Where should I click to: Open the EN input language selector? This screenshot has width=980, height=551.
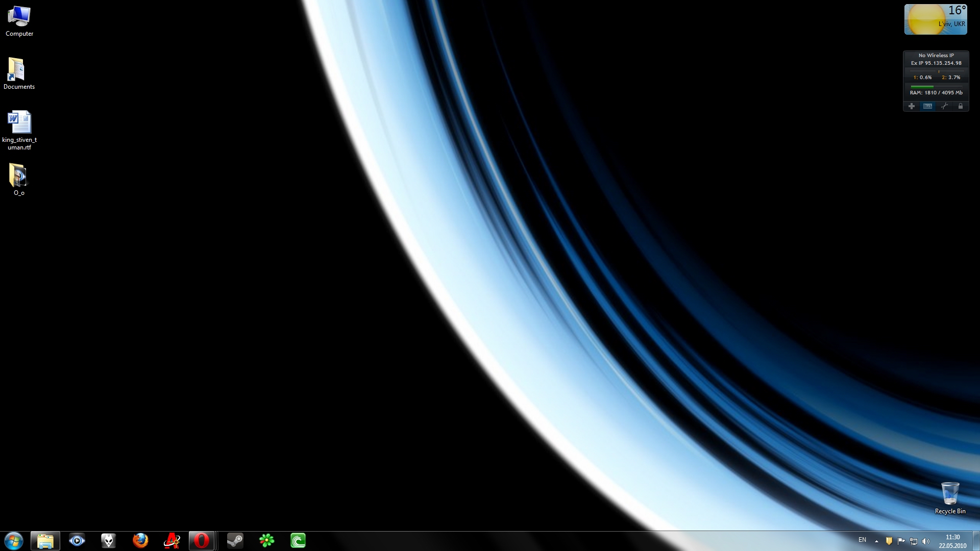[x=862, y=540]
